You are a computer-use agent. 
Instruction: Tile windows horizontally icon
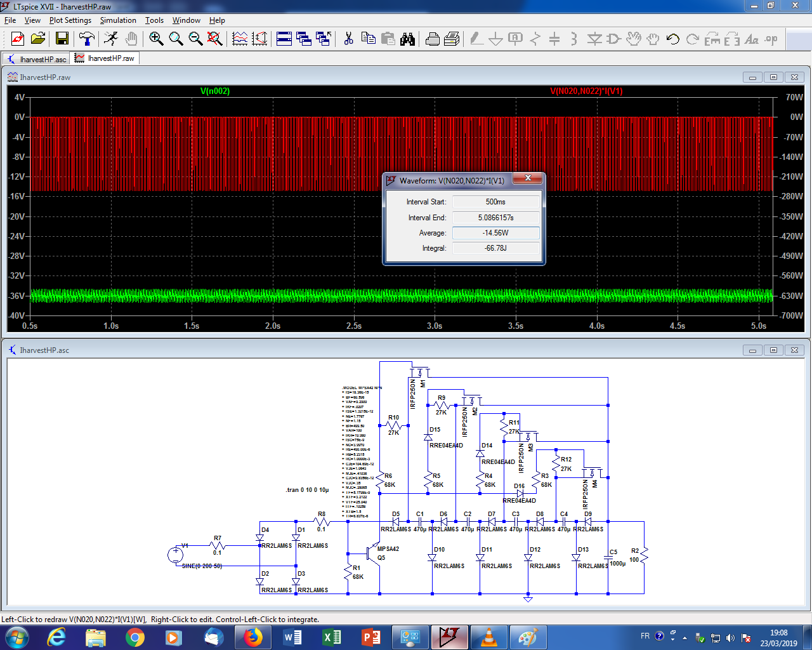pos(284,39)
